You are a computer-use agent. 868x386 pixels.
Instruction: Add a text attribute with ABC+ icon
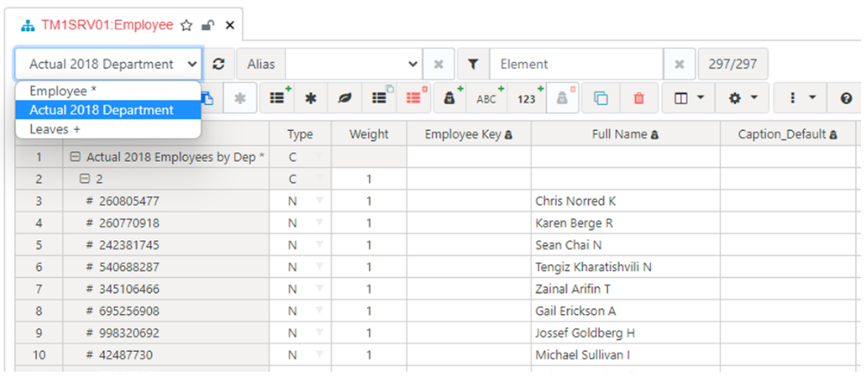pyautogui.click(x=487, y=98)
